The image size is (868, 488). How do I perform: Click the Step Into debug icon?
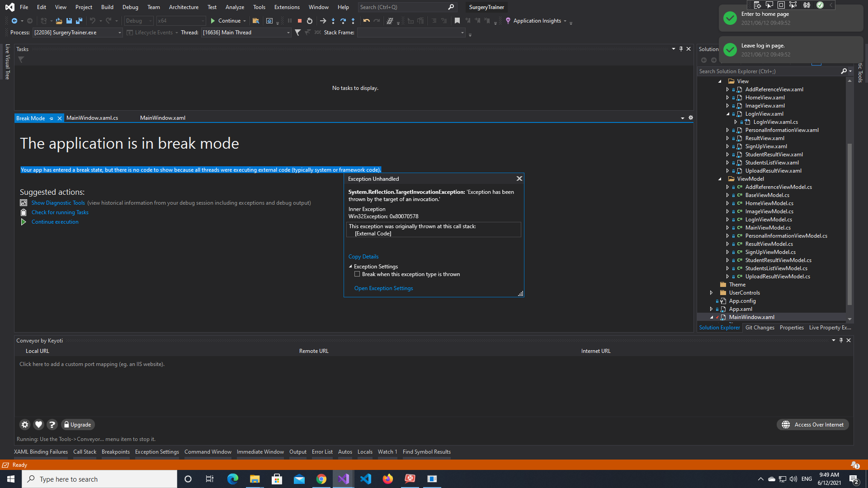(333, 20)
